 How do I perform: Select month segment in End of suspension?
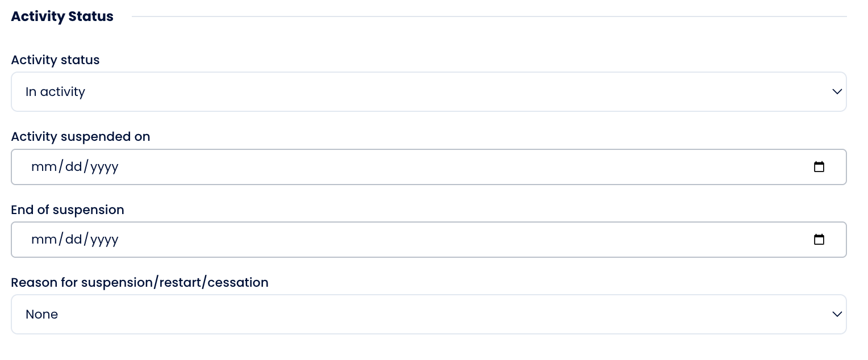click(x=44, y=240)
